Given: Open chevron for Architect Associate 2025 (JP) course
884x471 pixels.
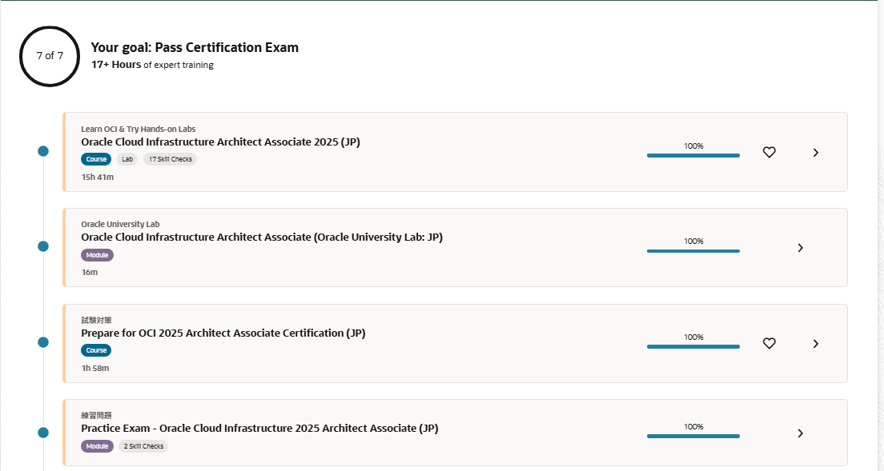Looking at the screenshot, I should point(816,152).
